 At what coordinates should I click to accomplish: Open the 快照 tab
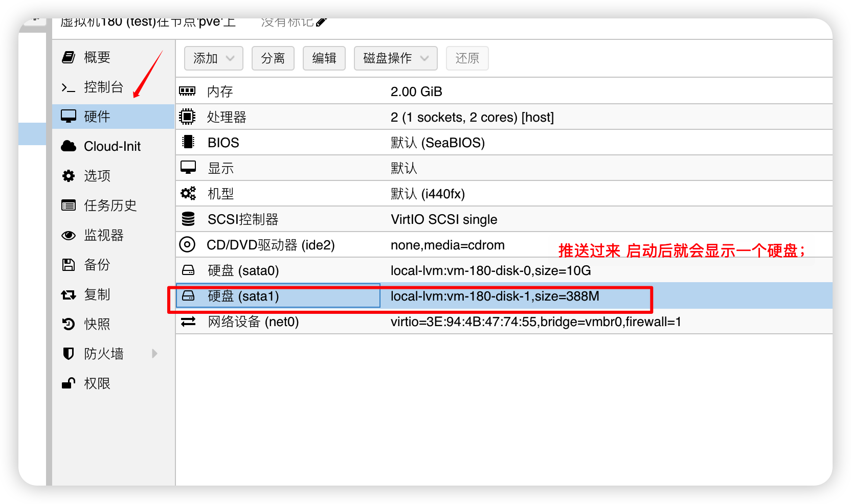pos(114,324)
